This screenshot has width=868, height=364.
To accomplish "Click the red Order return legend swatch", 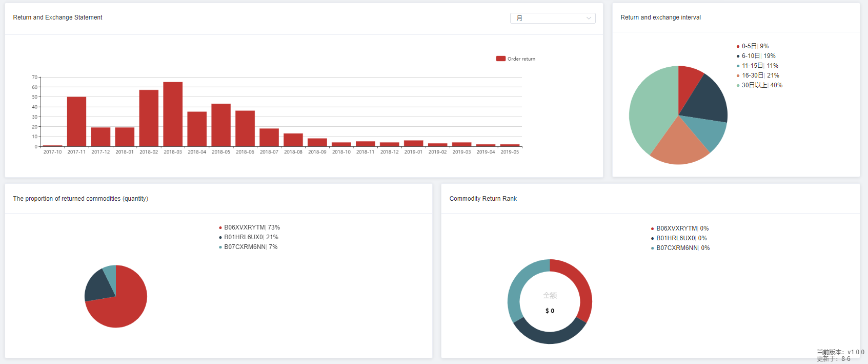I will (x=501, y=59).
